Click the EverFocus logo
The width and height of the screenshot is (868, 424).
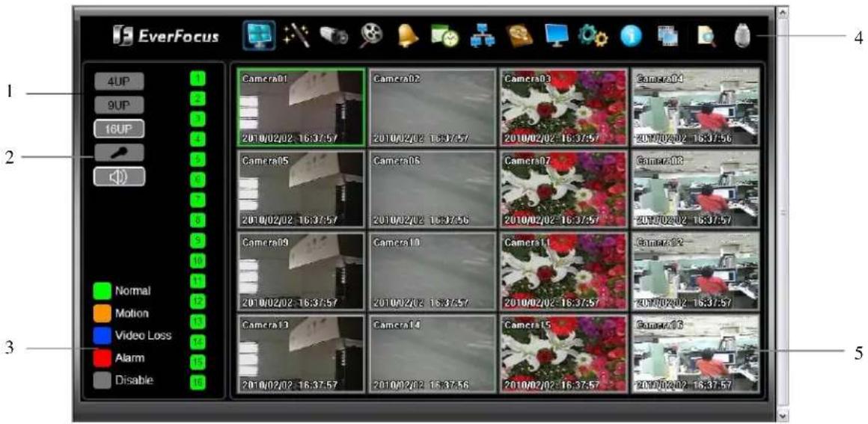(x=165, y=37)
